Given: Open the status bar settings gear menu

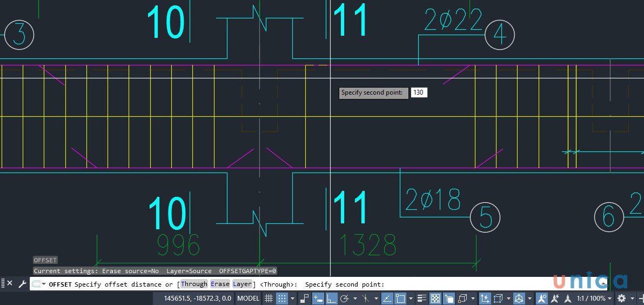Looking at the screenshot, I should [621, 298].
